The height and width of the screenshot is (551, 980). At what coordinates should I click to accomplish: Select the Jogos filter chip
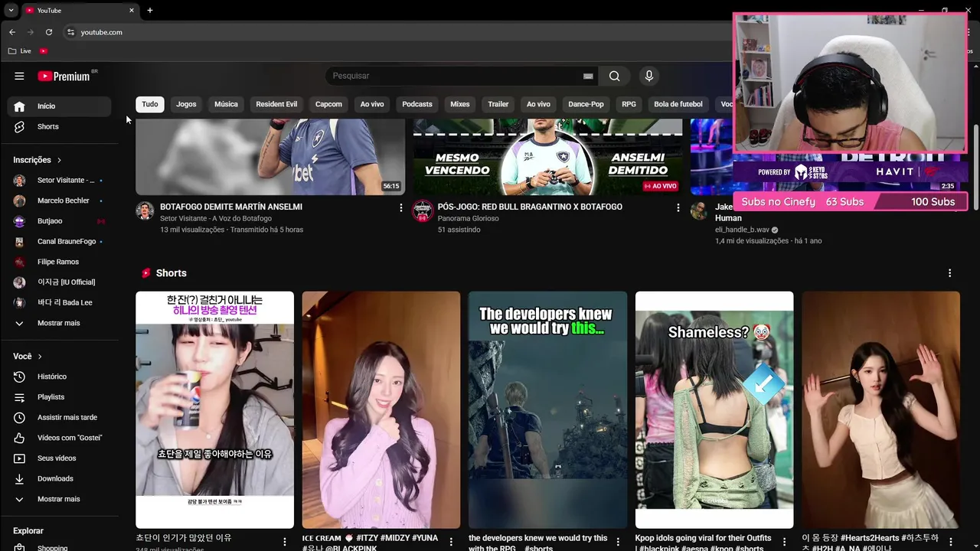pyautogui.click(x=186, y=104)
